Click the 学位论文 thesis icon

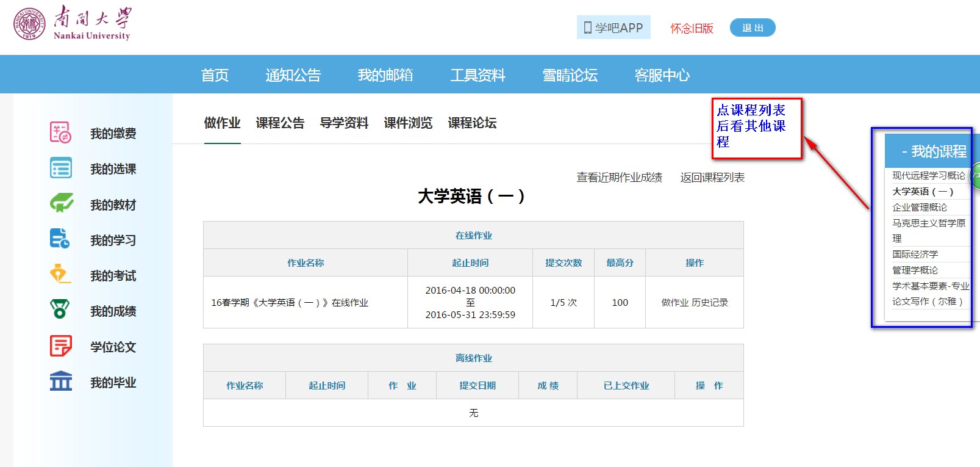(x=60, y=346)
